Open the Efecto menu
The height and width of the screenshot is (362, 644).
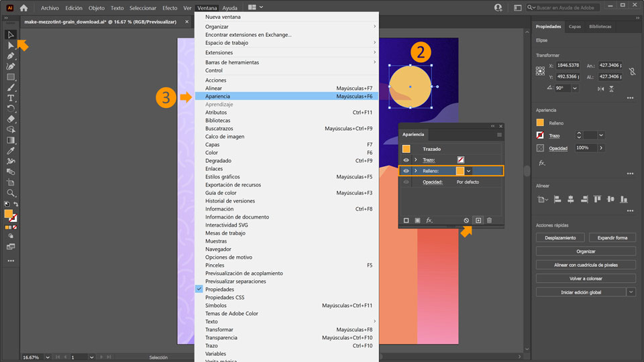click(x=170, y=8)
